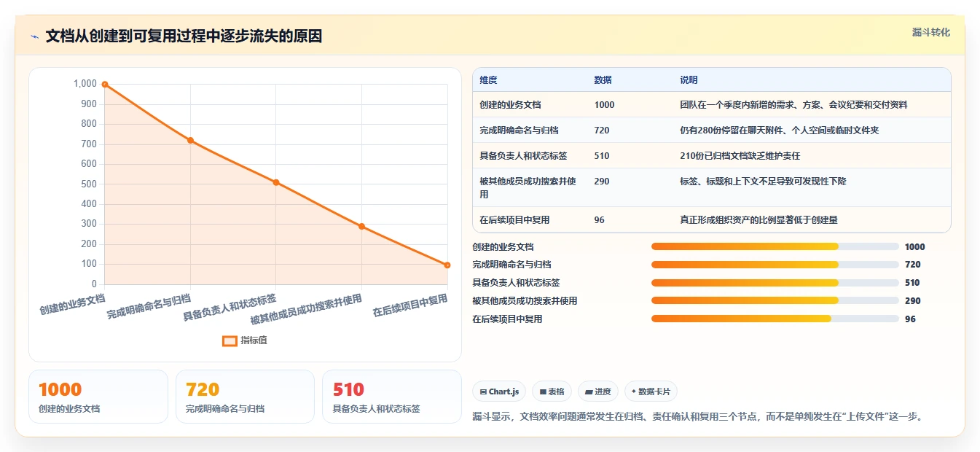
Task: Select the 表格 chip
Action: 552,391
